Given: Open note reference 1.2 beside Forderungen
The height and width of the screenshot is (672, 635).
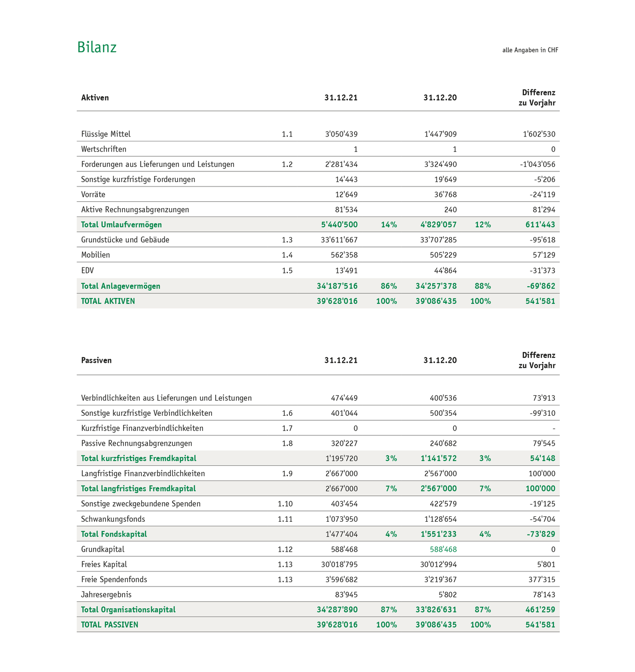Looking at the screenshot, I should point(287,164).
